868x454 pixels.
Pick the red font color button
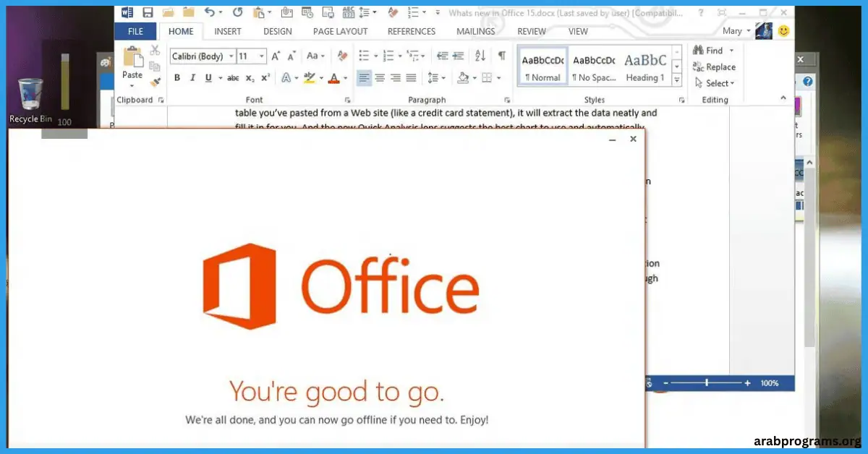[333, 78]
